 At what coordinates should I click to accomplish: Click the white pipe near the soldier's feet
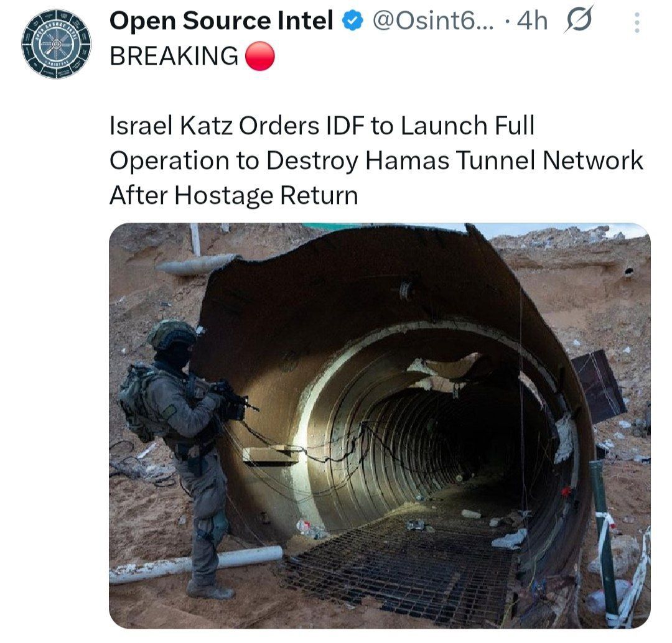tap(195, 565)
